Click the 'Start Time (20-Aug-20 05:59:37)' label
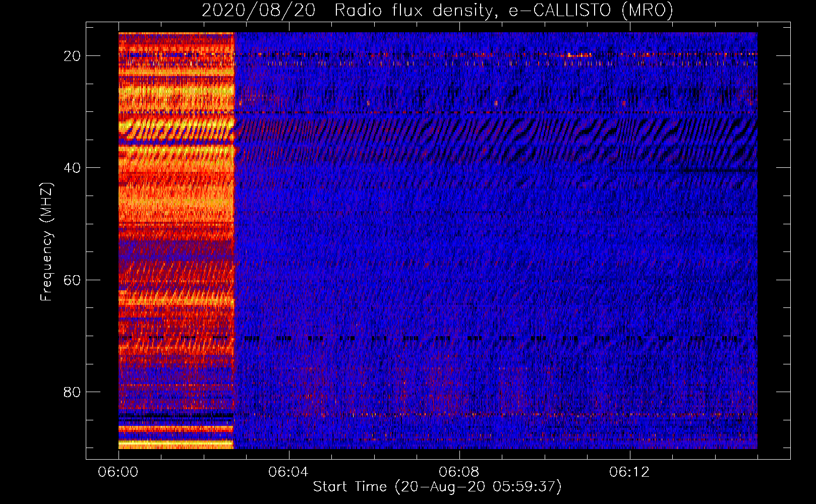This screenshot has width=816, height=504. click(437, 487)
